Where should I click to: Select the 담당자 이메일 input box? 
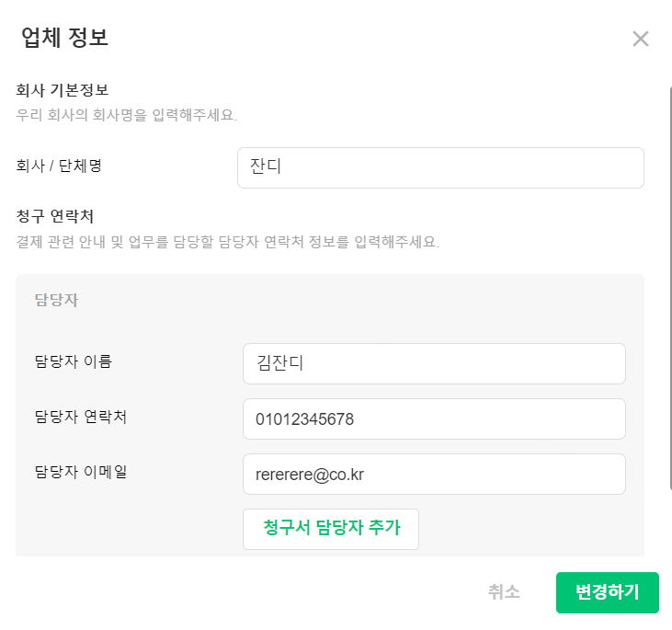434,474
